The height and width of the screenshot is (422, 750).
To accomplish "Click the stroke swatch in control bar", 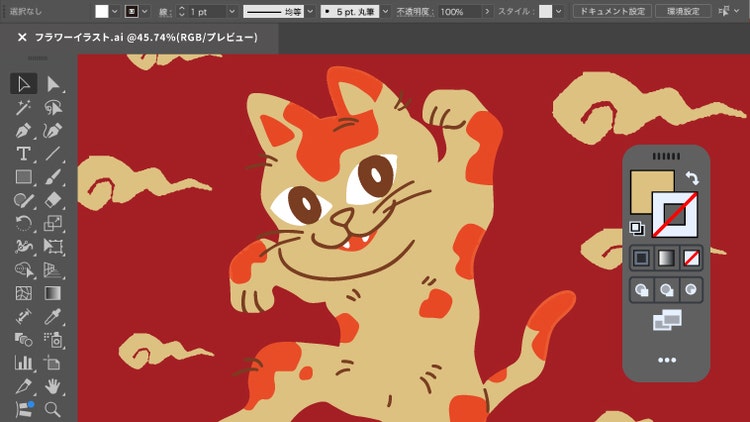I will (x=132, y=11).
